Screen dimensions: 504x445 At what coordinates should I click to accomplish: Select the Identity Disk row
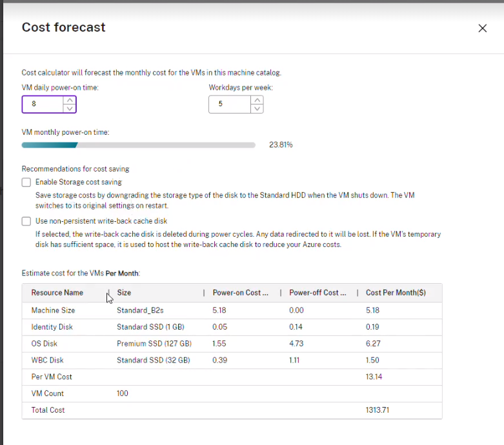click(52, 327)
